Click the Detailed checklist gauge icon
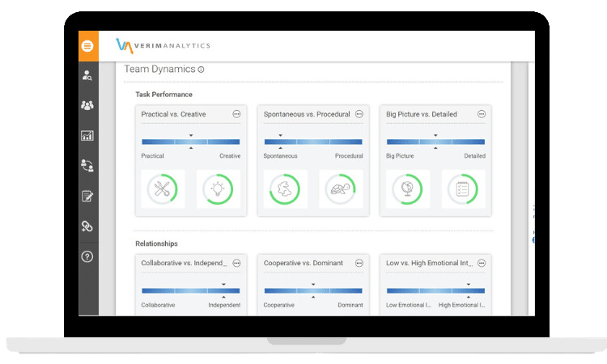Viewport: 607px width, 364px height. [x=463, y=189]
